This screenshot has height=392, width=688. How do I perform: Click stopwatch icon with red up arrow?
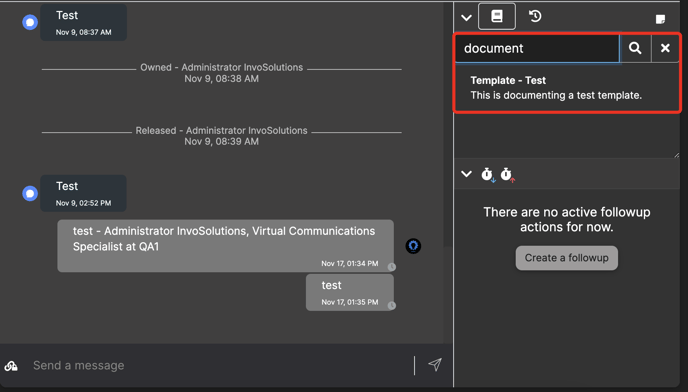click(507, 174)
